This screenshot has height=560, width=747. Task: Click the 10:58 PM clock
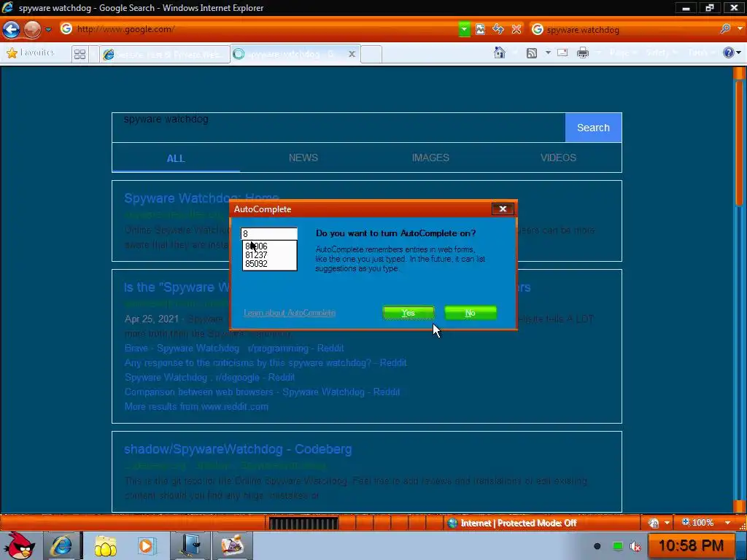click(x=691, y=545)
